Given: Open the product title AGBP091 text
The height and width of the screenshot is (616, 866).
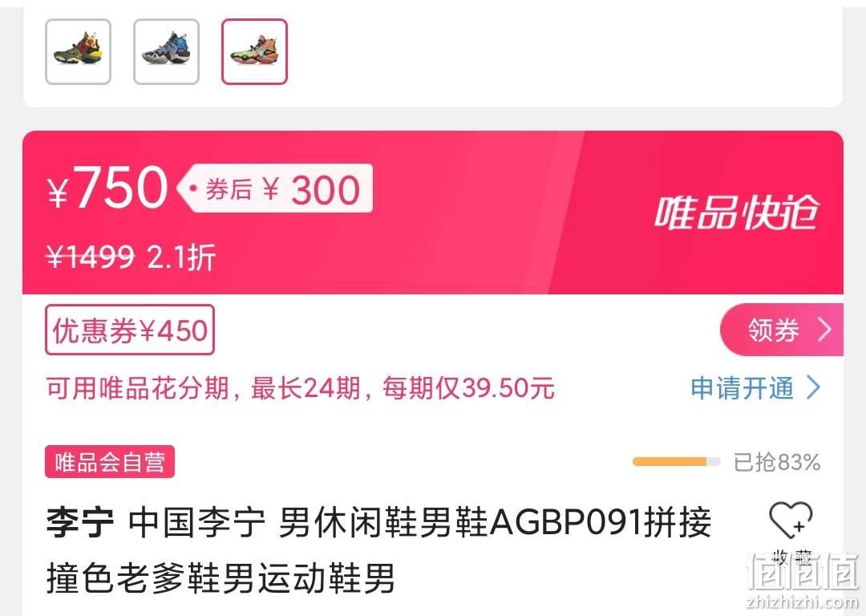Looking at the screenshot, I should click(565, 522).
